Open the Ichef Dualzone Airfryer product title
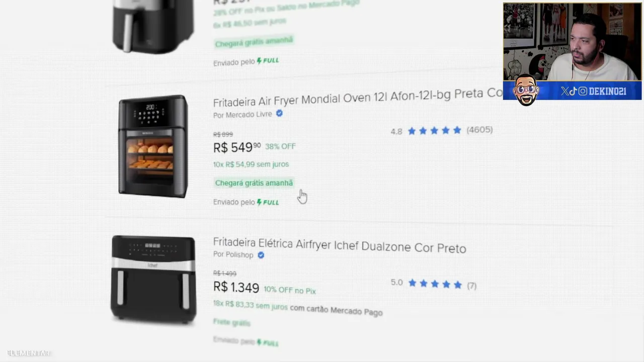 [340, 245]
